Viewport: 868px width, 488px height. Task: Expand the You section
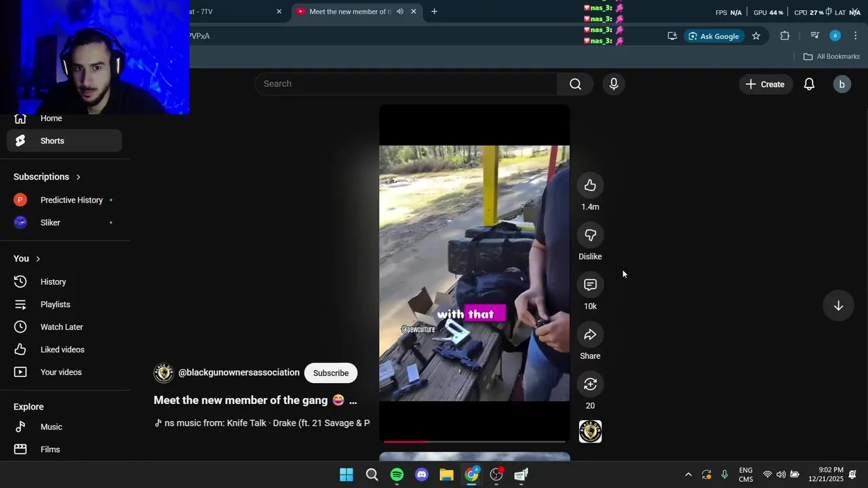27,259
